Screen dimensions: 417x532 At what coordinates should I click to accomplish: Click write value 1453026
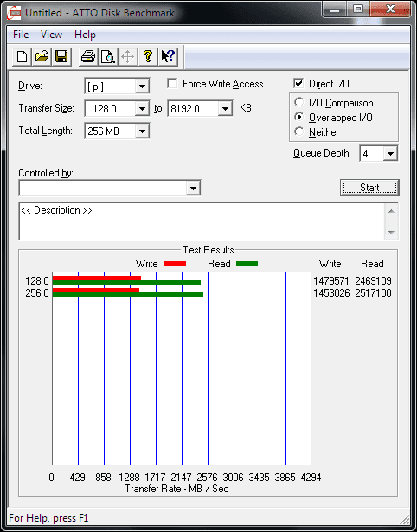click(x=331, y=292)
